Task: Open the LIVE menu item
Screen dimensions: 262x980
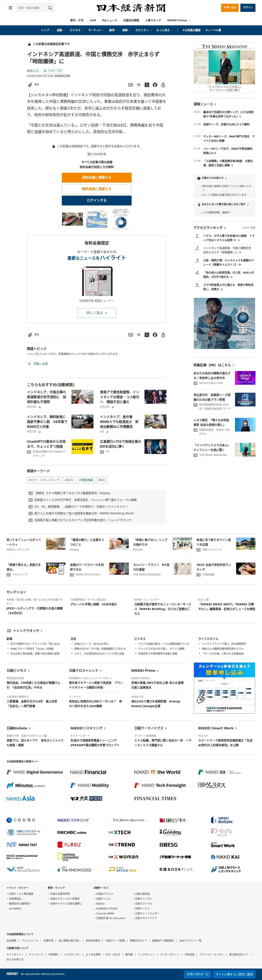Action: pos(93,20)
